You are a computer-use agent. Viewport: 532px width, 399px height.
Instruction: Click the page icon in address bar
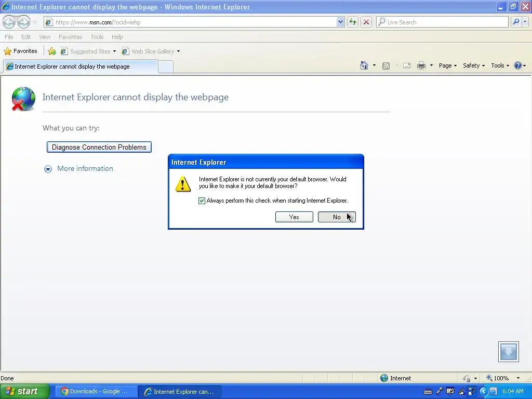click(49, 22)
